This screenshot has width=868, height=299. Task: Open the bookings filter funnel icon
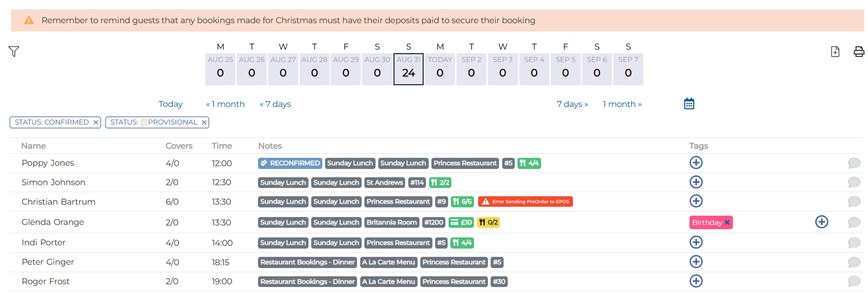coord(14,51)
